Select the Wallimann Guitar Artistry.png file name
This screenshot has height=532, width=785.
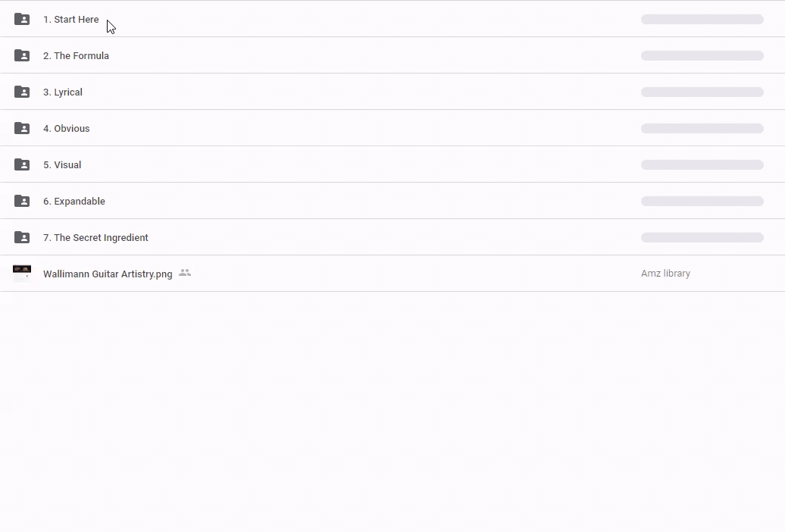tap(108, 274)
